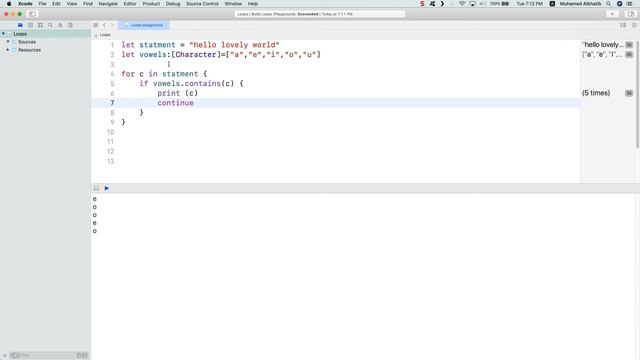The image size is (640, 360).
Task: Go forward with the right chevron
Action: pyautogui.click(x=112, y=25)
